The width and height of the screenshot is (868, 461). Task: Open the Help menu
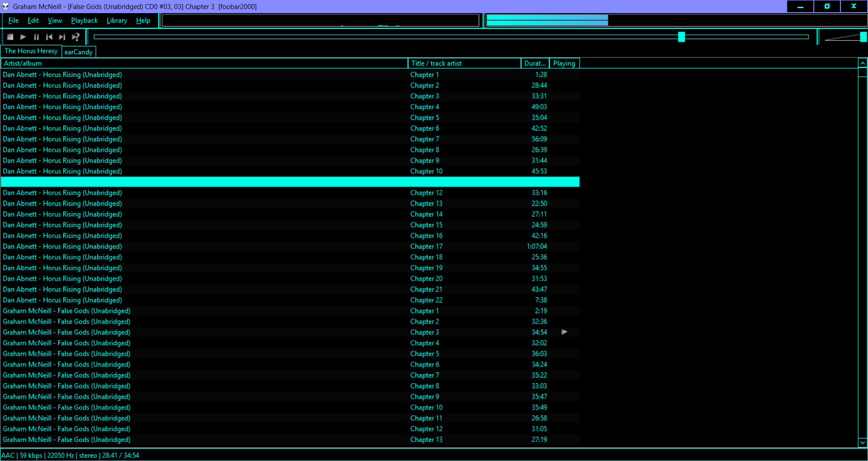(143, 20)
